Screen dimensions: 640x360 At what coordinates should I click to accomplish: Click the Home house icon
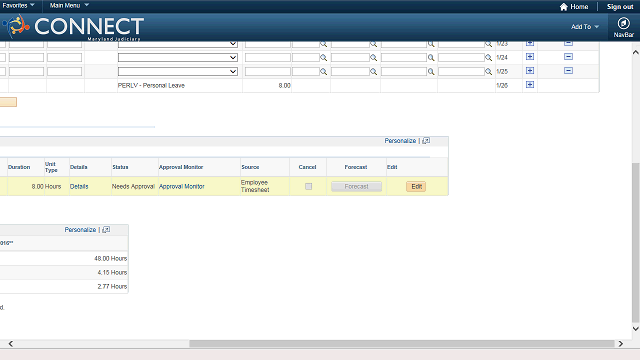(x=564, y=7)
